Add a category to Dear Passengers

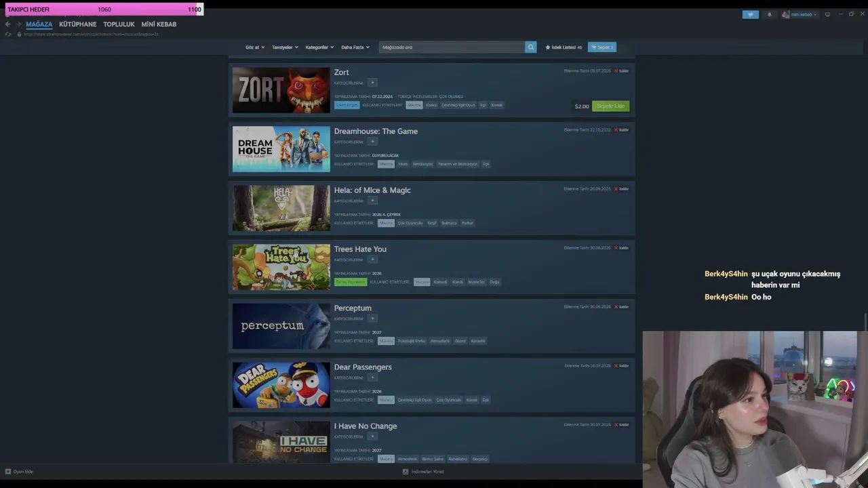372,378
